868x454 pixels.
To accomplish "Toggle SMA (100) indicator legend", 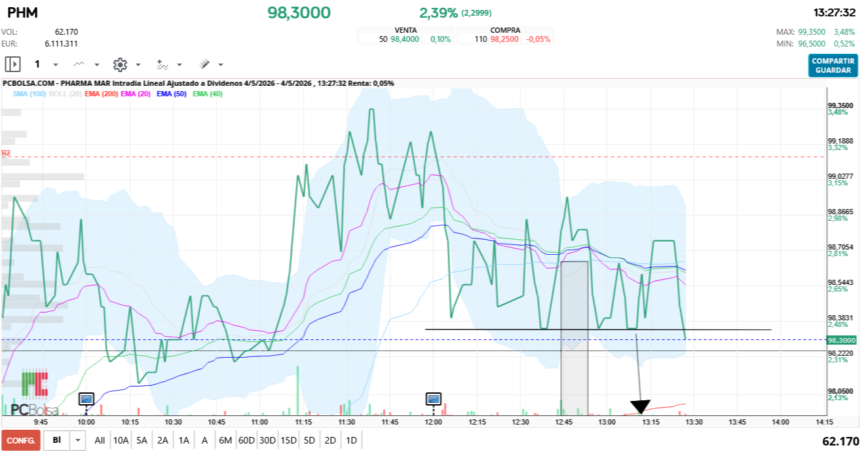I will [x=29, y=94].
